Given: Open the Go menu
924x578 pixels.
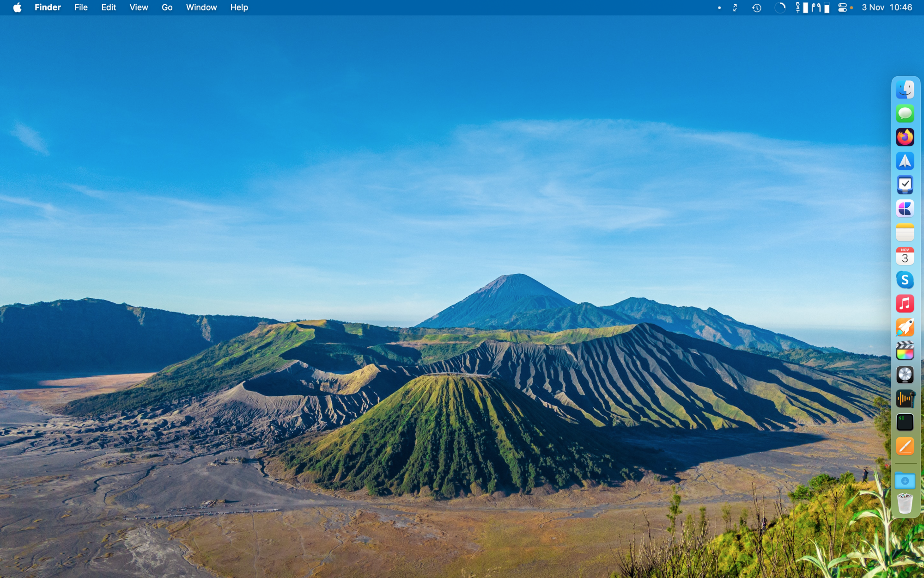Looking at the screenshot, I should [x=167, y=7].
